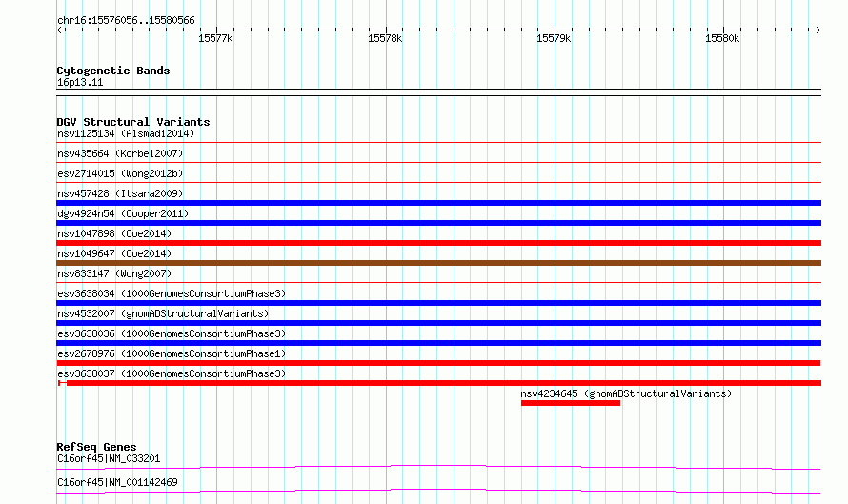Click the nsv1125134 (Alsmadi2014) variant label
Image resolution: width=848 pixels, height=504 pixels.
point(126,133)
